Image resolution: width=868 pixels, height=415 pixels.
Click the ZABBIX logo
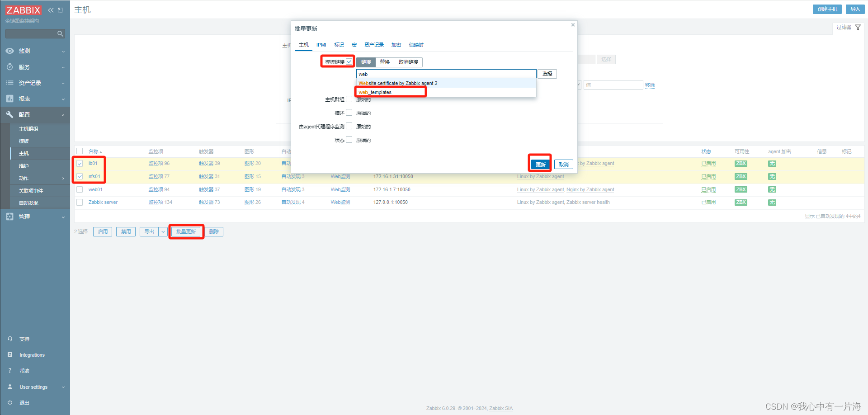click(24, 10)
